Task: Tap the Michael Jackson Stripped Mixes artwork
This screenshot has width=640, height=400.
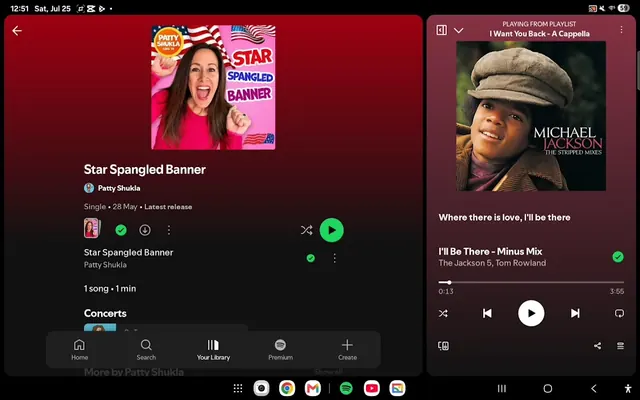Action: (531, 116)
